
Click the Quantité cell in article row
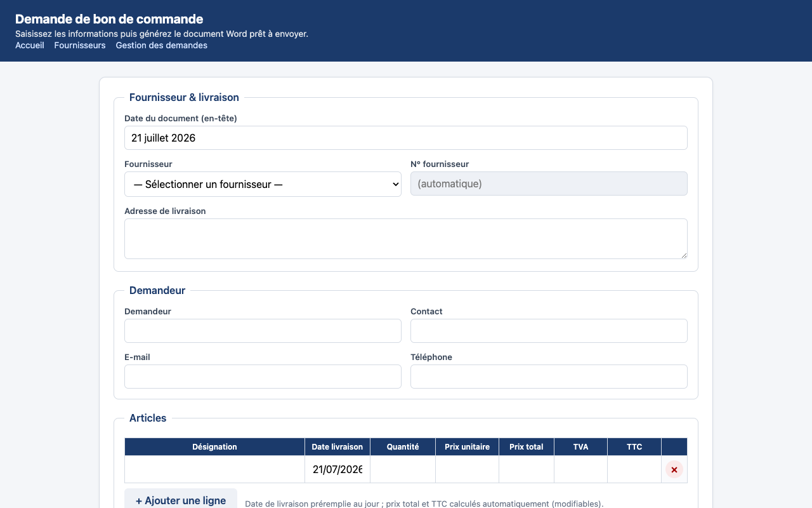tap(403, 469)
